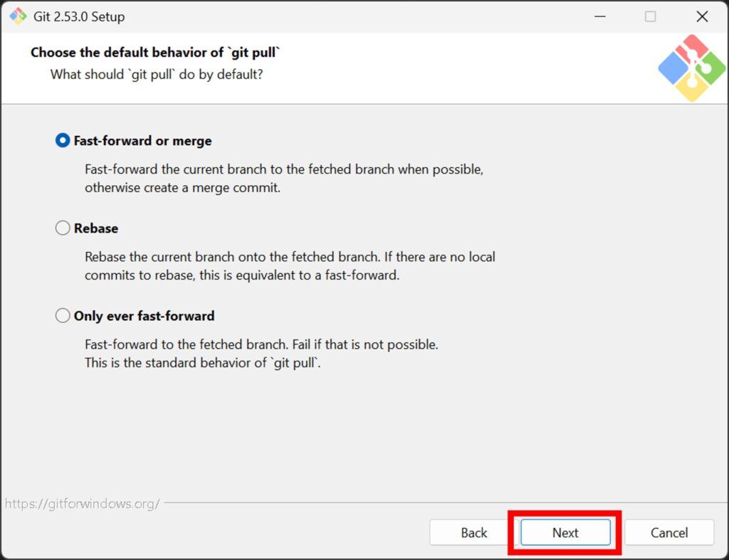This screenshot has height=560, width=729.
Task: Click the Git icon in title bar
Action: coord(18,16)
